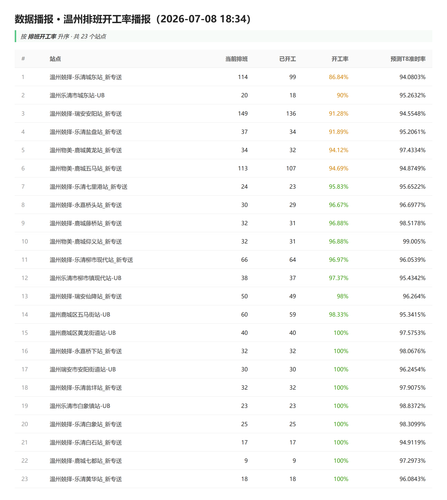Screen dimensions: 447x500
Task: Click the 当前排班 column header
Action: click(237, 59)
